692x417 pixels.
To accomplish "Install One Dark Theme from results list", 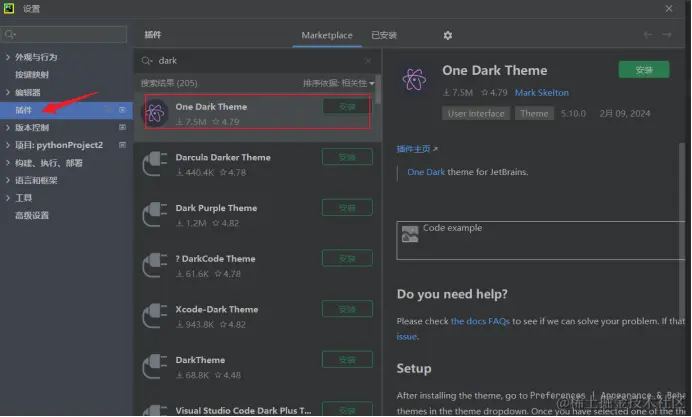I will click(x=347, y=106).
